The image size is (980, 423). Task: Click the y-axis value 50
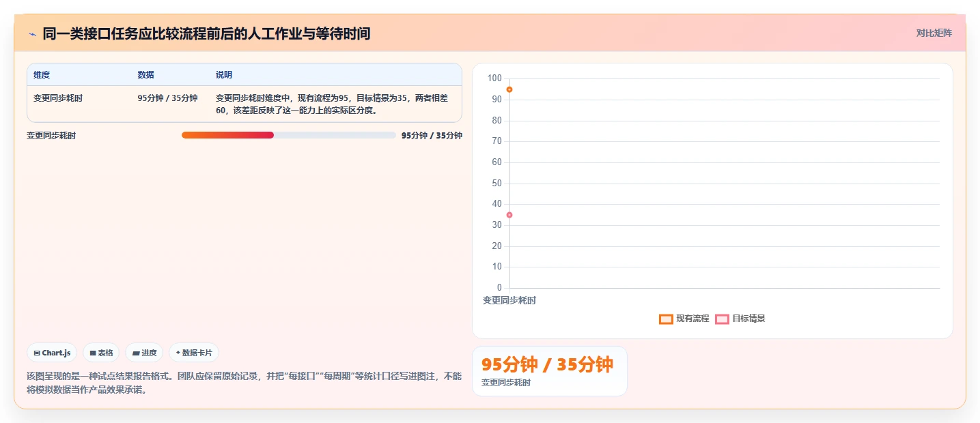coord(496,183)
